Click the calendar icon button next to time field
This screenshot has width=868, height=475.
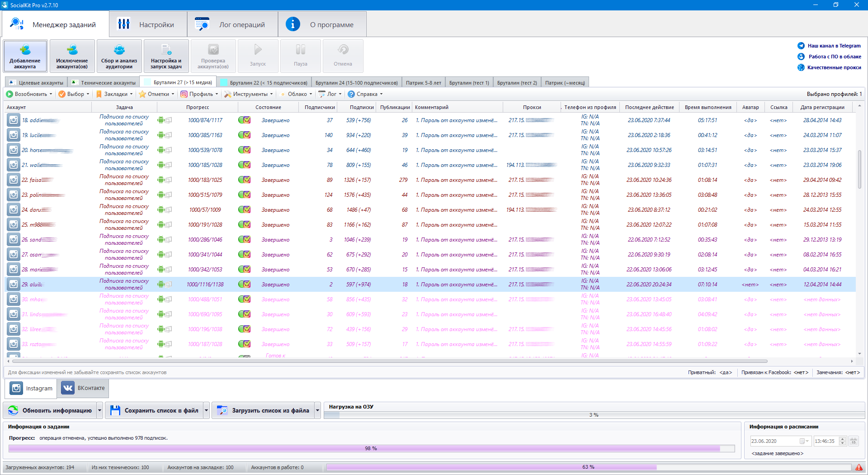(x=854, y=441)
